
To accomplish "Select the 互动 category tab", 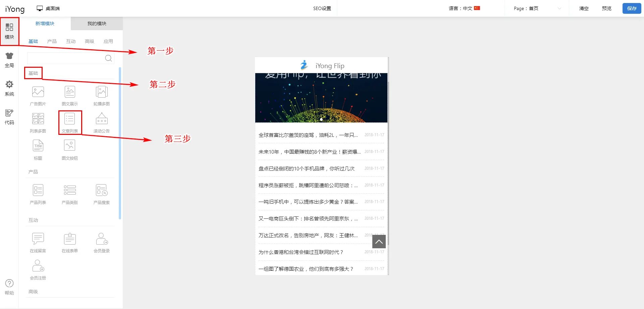I will coord(71,41).
